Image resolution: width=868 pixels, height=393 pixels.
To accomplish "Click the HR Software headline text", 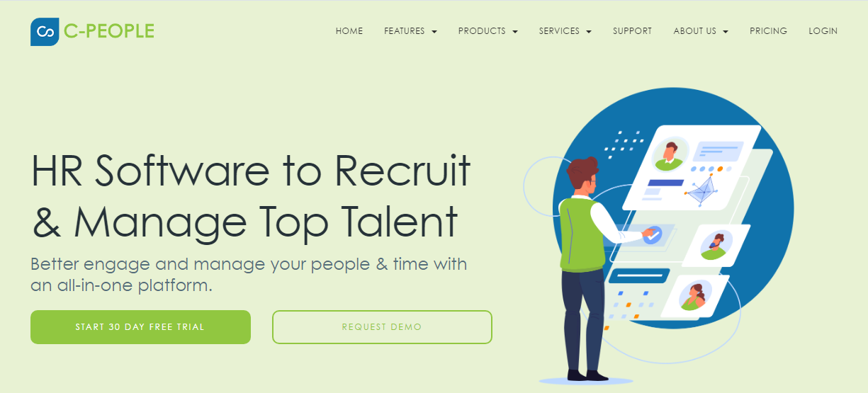I will pos(251,196).
